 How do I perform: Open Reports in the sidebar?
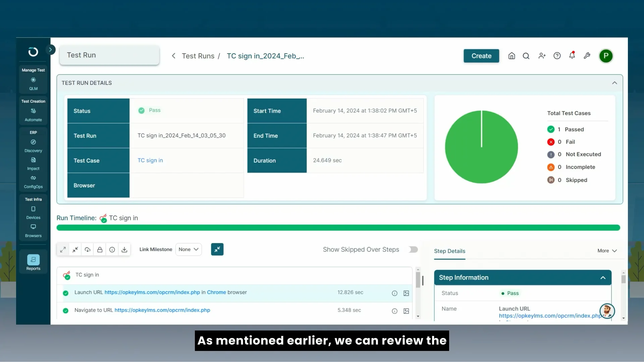(33, 262)
